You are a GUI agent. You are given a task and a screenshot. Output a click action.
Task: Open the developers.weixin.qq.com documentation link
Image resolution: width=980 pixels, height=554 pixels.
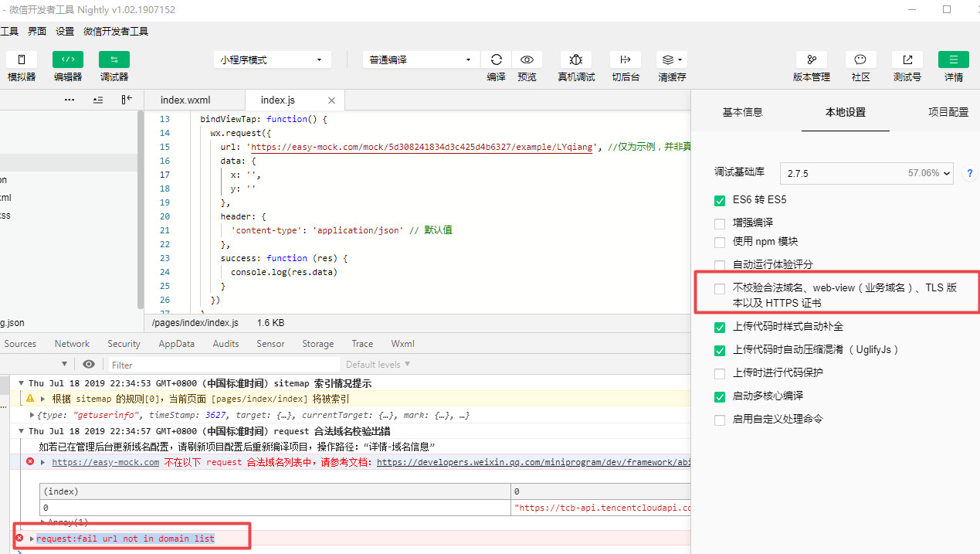(x=534, y=462)
